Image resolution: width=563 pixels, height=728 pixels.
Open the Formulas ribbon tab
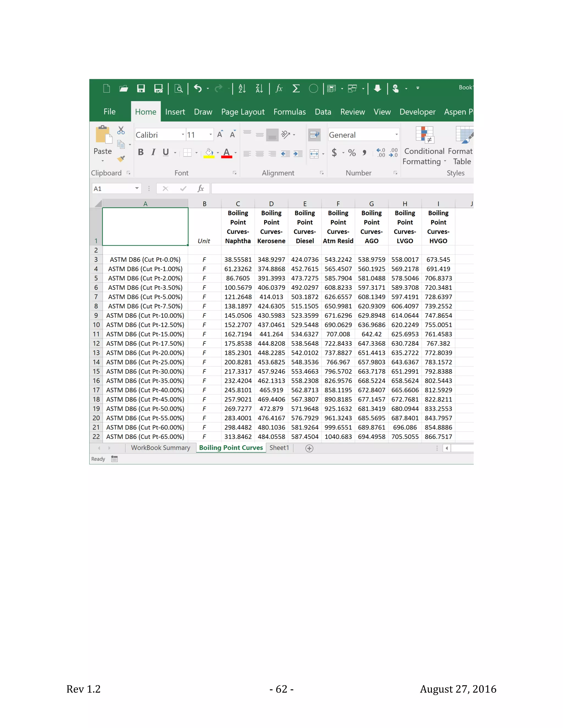pos(289,112)
